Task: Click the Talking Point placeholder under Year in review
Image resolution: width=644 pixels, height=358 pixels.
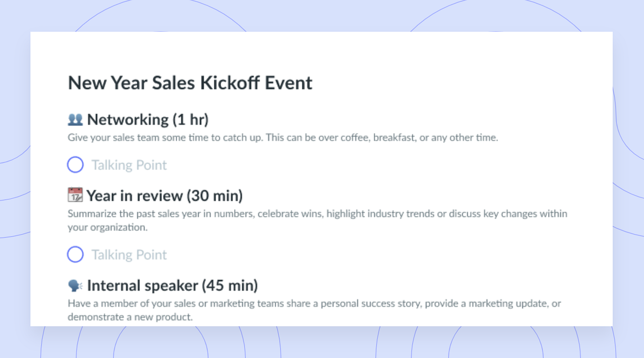Action: pyautogui.click(x=129, y=254)
